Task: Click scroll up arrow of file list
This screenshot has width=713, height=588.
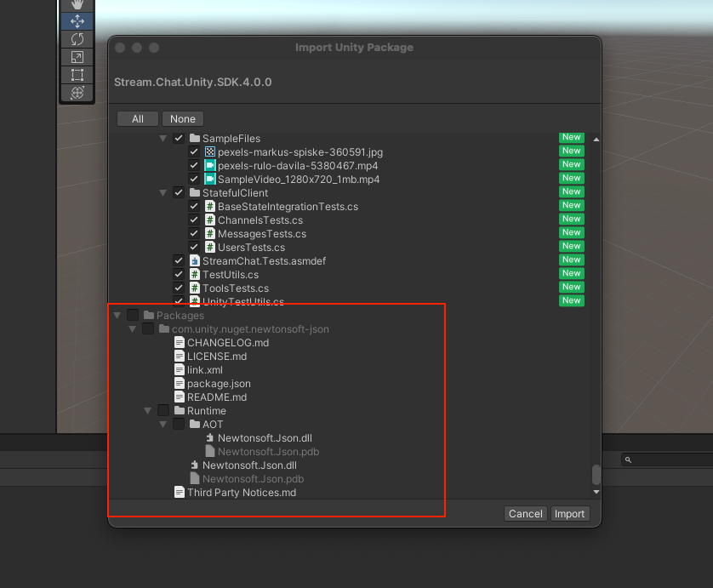Action: [x=596, y=140]
